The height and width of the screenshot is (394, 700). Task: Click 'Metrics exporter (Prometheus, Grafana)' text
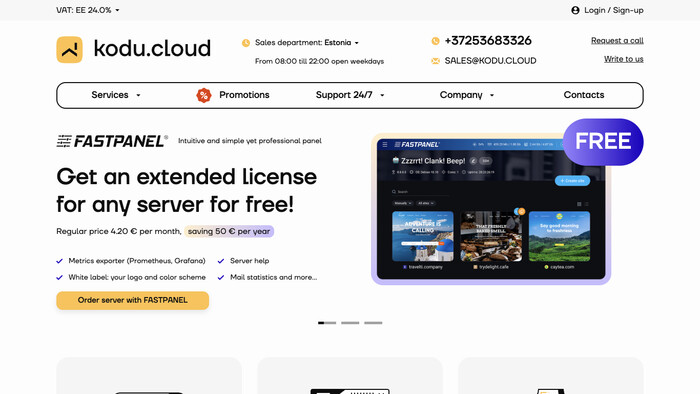[137, 261]
